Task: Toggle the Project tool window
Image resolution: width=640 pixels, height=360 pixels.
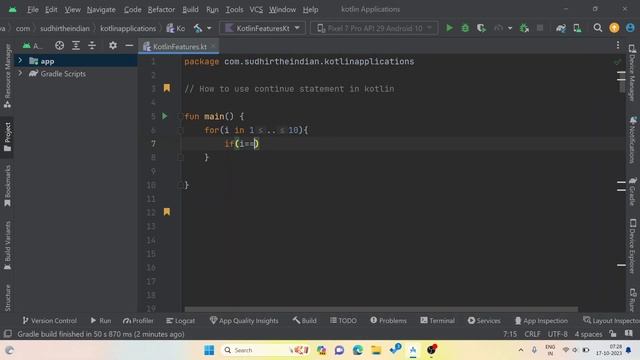Action: click(x=7, y=137)
